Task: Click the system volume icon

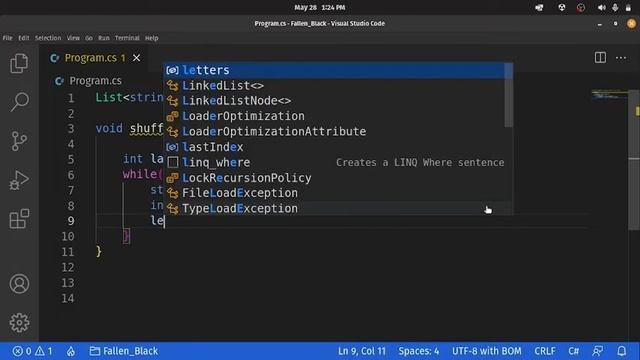Action: pyautogui.click(x=601, y=7)
